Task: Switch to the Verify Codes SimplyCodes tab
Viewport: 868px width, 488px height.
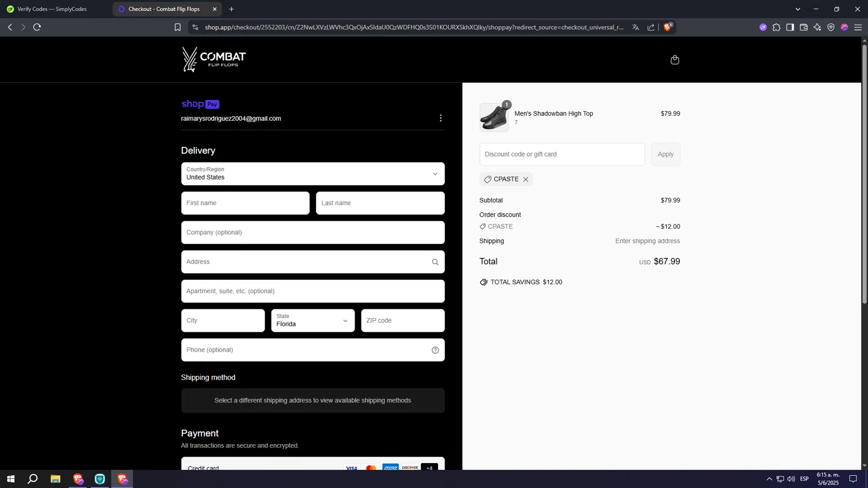Action: 53,9
